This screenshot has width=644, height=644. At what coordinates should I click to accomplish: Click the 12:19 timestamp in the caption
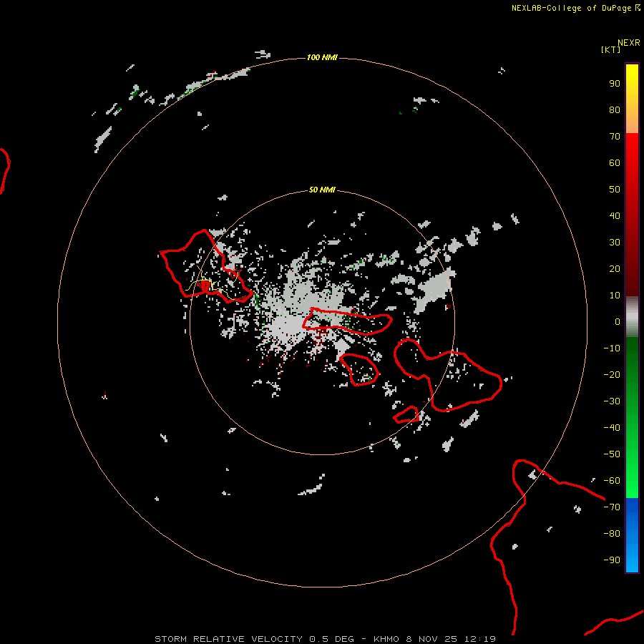point(479,639)
